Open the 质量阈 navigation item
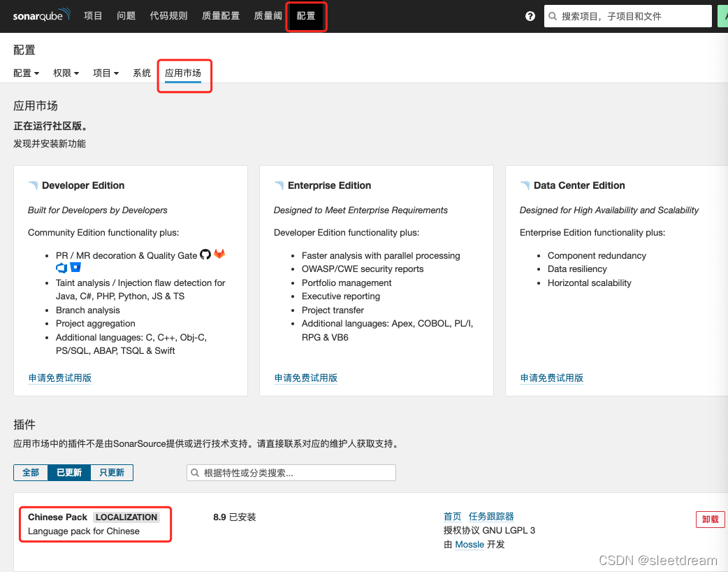728x572 pixels. (268, 16)
